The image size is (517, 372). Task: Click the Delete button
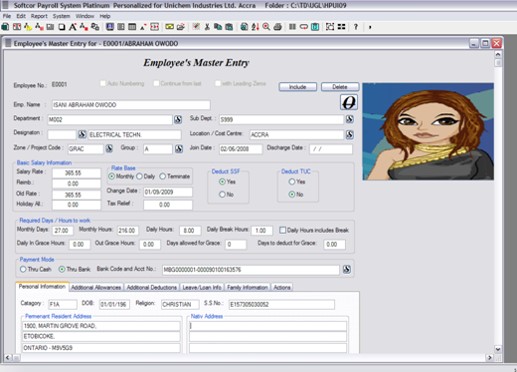coord(340,87)
